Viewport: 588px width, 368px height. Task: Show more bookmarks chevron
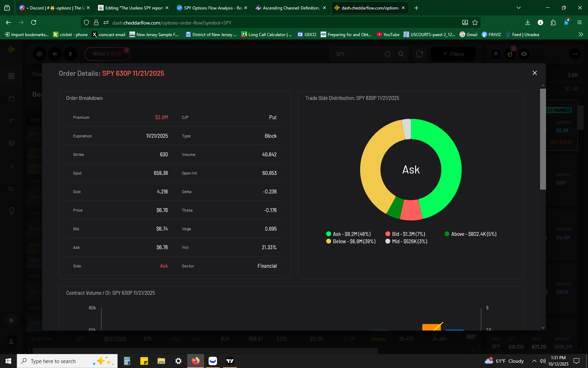pyautogui.click(x=581, y=34)
